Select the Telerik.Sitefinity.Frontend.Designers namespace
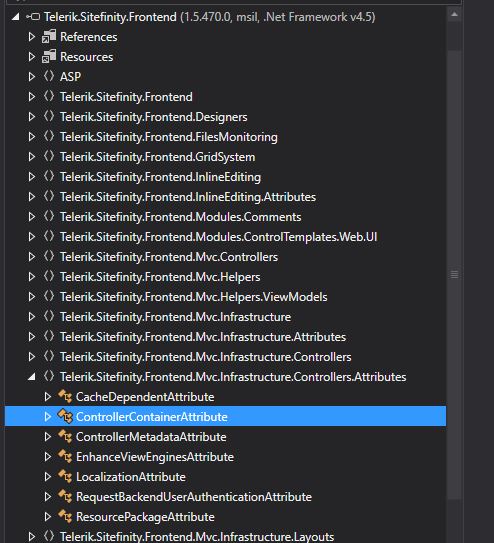The image size is (494, 543). click(154, 117)
